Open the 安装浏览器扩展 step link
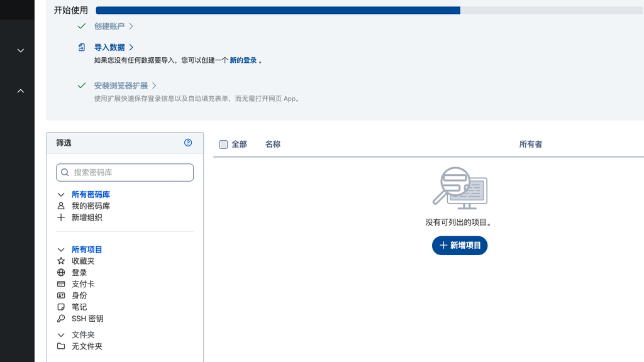Image resolution: width=644 pixels, height=362 pixels. coord(121,85)
